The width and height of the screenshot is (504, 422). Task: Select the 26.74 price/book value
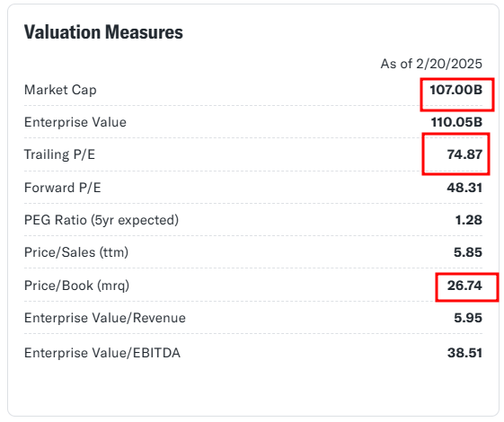coord(464,286)
